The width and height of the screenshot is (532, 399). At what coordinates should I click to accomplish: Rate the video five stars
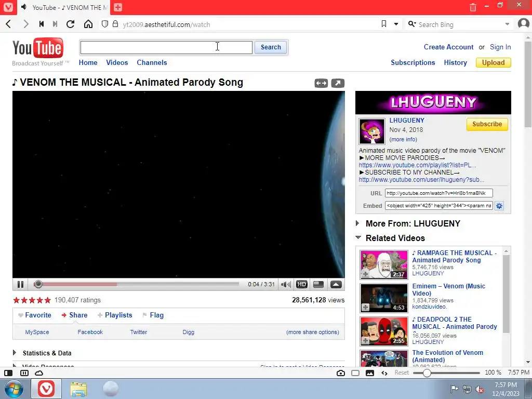[47, 300]
